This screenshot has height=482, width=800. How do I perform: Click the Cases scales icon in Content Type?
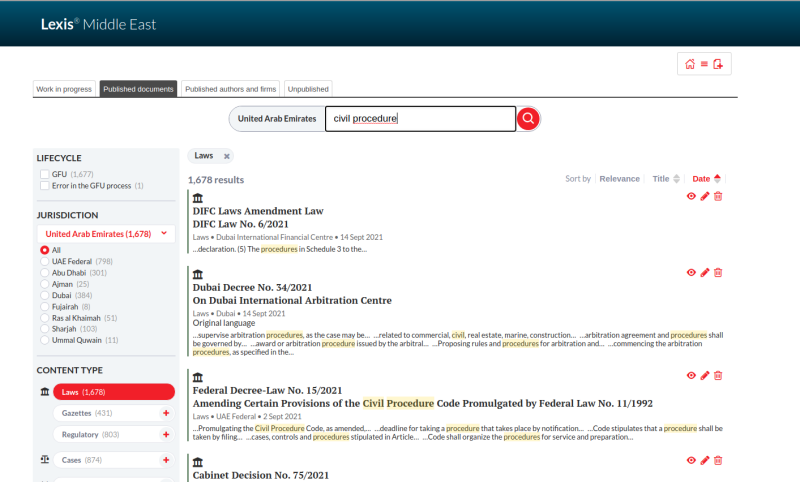click(x=45, y=460)
